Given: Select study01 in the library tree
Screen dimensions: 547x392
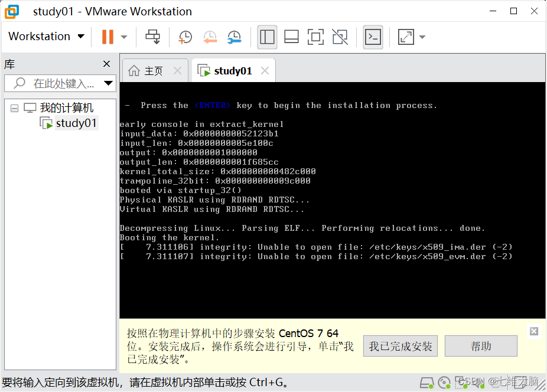Looking at the screenshot, I should [76, 123].
